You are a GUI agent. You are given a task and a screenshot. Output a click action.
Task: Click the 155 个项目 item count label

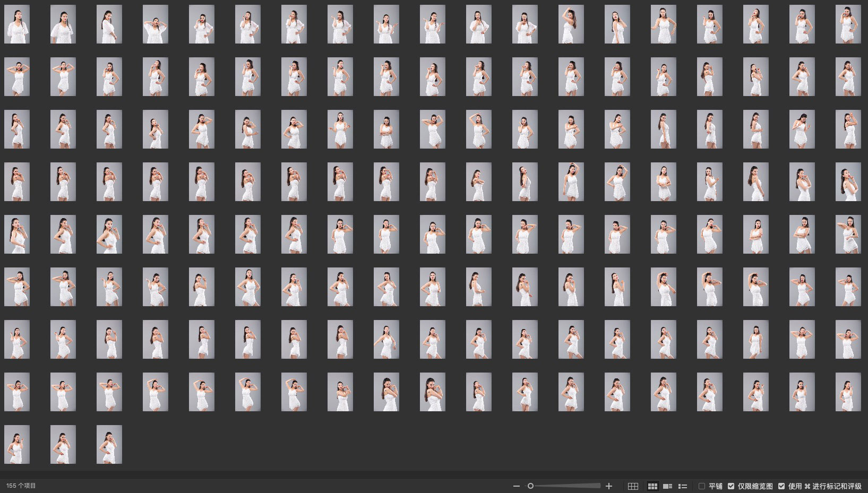[x=21, y=486]
